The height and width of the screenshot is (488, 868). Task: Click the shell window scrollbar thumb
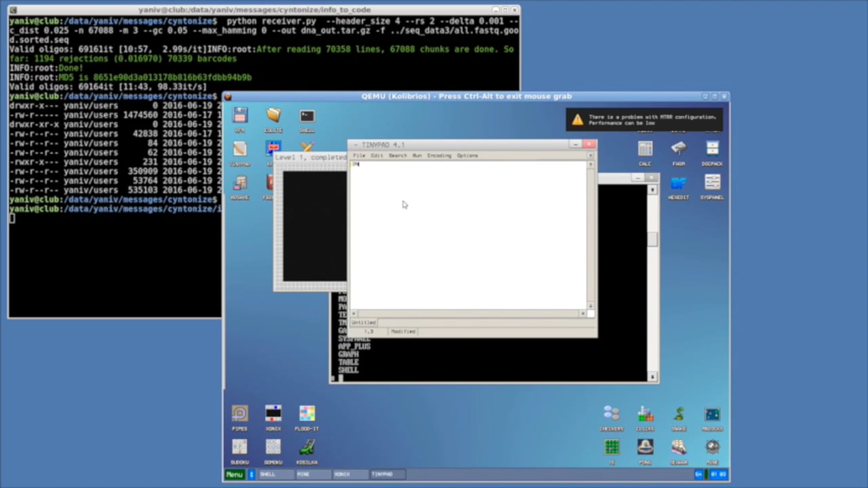pos(652,239)
